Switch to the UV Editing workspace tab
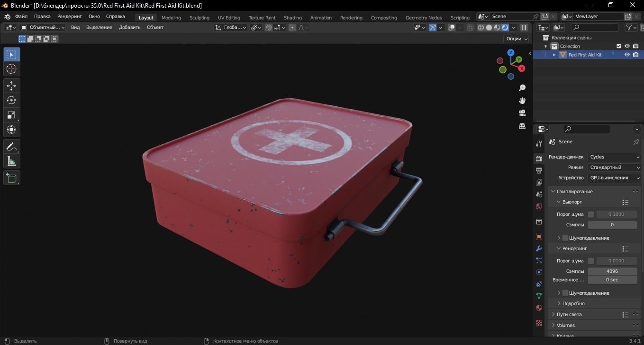Image resolution: width=644 pixels, height=345 pixels. [x=229, y=18]
